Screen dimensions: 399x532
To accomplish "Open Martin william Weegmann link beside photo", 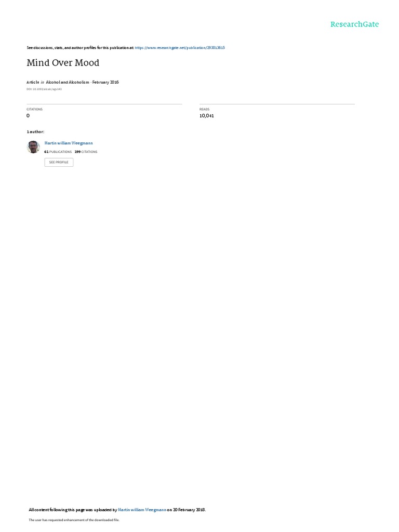I will [x=69, y=143].
